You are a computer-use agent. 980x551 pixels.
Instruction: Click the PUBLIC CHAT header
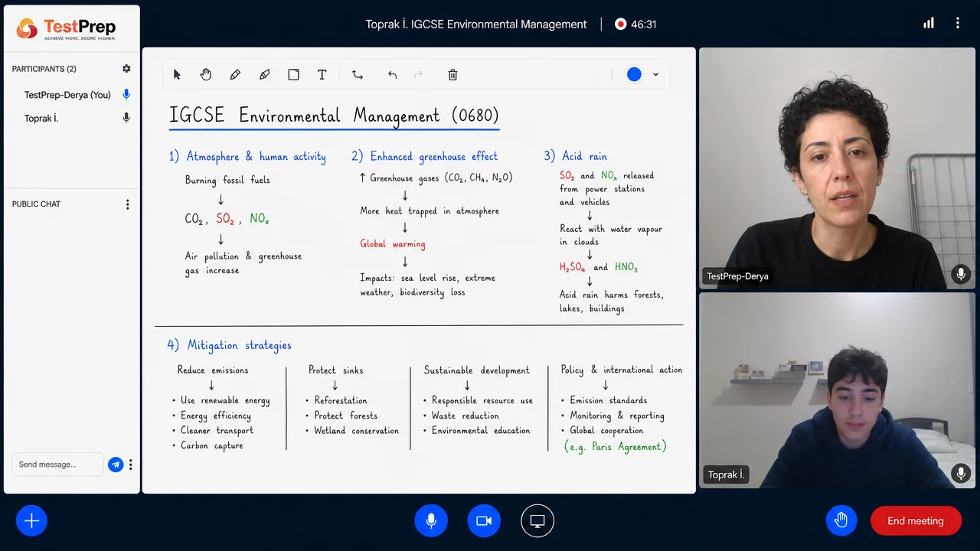[36, 204]
